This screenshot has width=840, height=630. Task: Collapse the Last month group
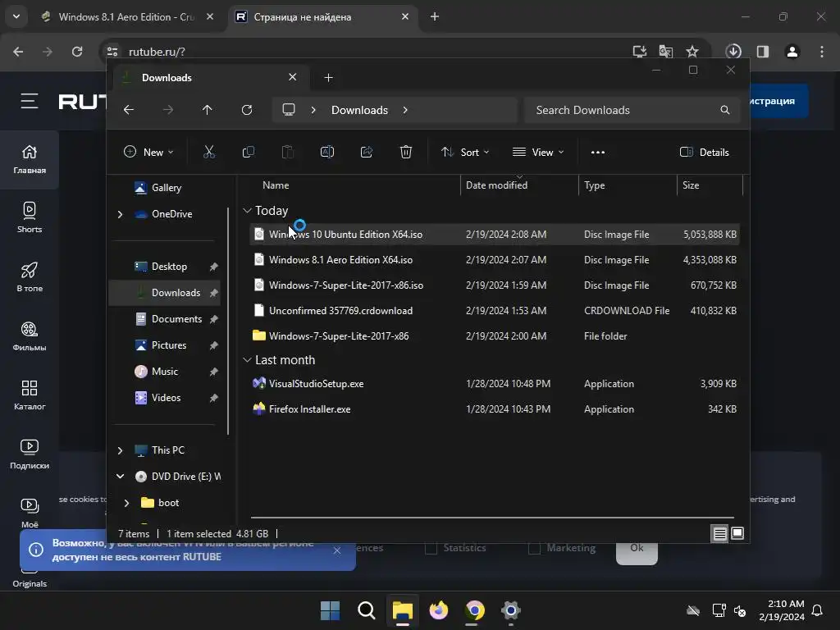point(247,360)
